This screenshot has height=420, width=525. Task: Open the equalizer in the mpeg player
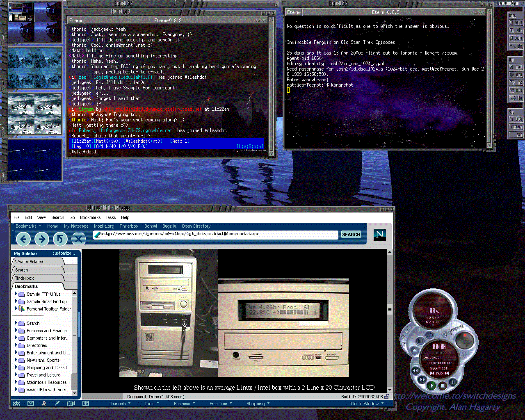[420, 340]
